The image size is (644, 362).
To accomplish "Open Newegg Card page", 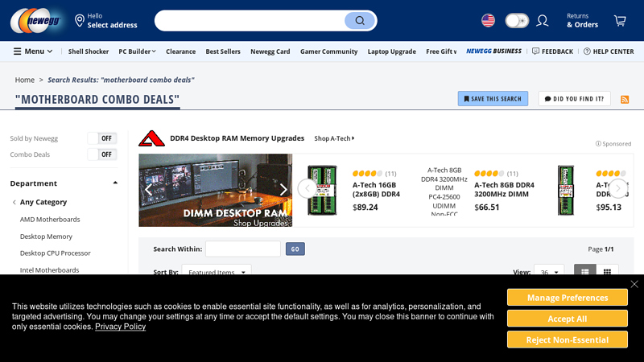I will pyautogui.click(x=270, y=51).
